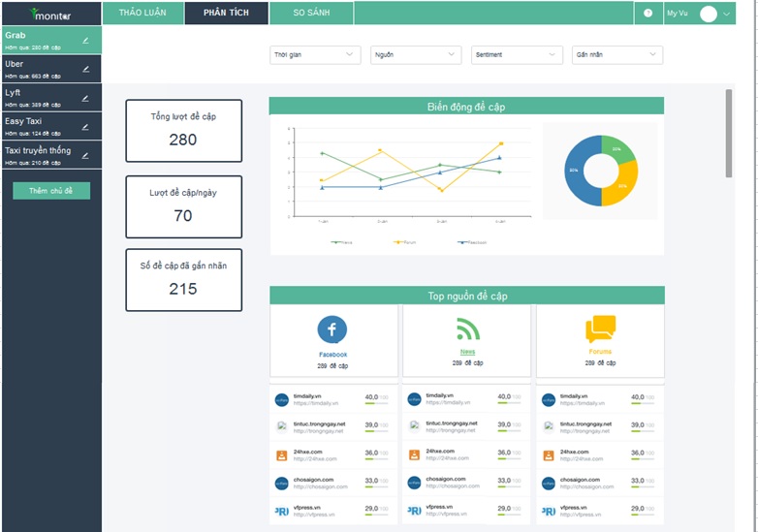Open timdaily.vn link in News column
This screenshot has height=532, width=758.
click(448, 402)
